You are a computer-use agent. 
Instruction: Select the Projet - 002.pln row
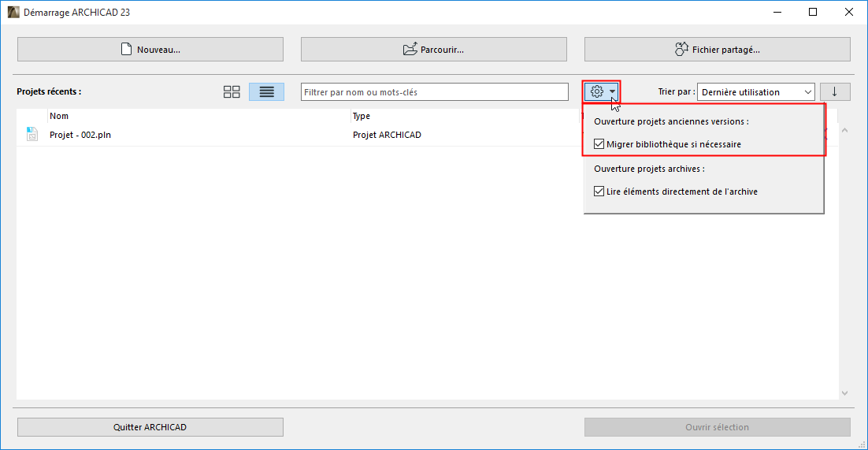click(x=426, y=135)
